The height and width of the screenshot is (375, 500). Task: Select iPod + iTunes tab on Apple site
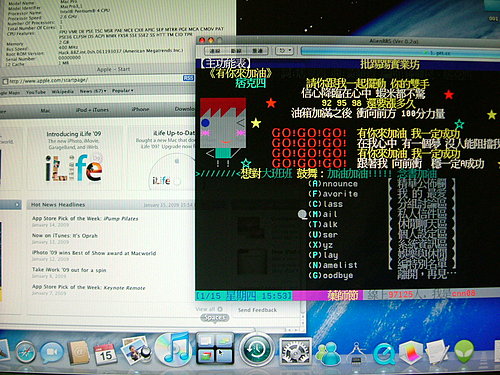coord(92,110)
